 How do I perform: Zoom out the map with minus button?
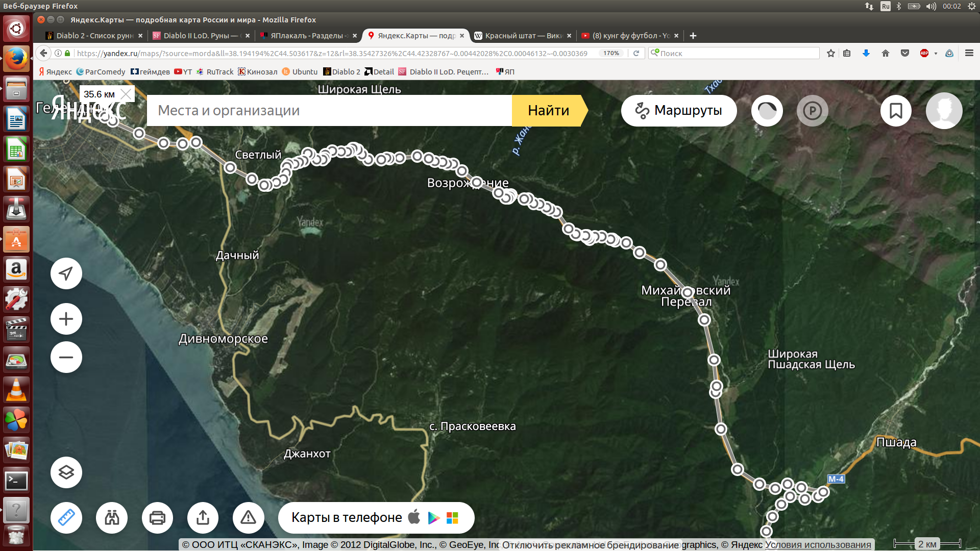pos(66,357)
